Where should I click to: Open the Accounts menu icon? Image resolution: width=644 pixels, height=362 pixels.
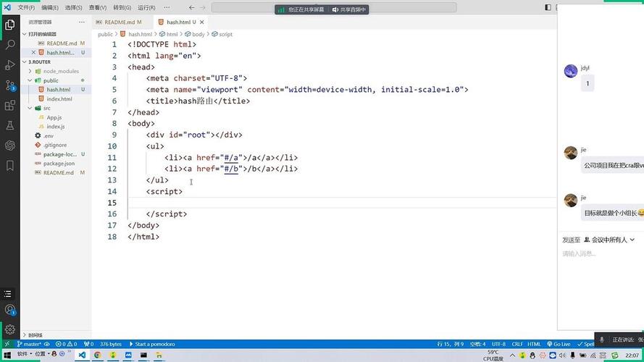point(10,310)
